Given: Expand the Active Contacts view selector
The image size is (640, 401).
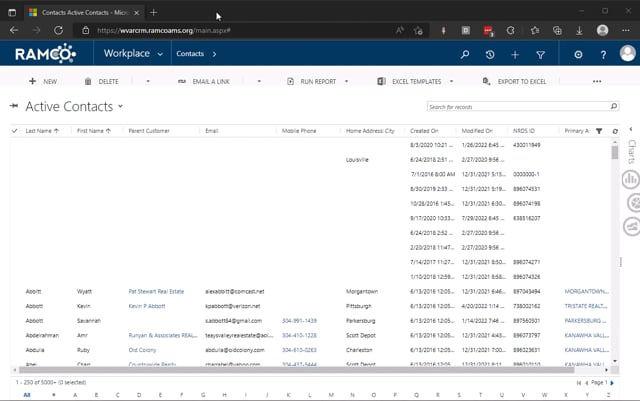Looking at the screenshot, I should tap(120, 106).
